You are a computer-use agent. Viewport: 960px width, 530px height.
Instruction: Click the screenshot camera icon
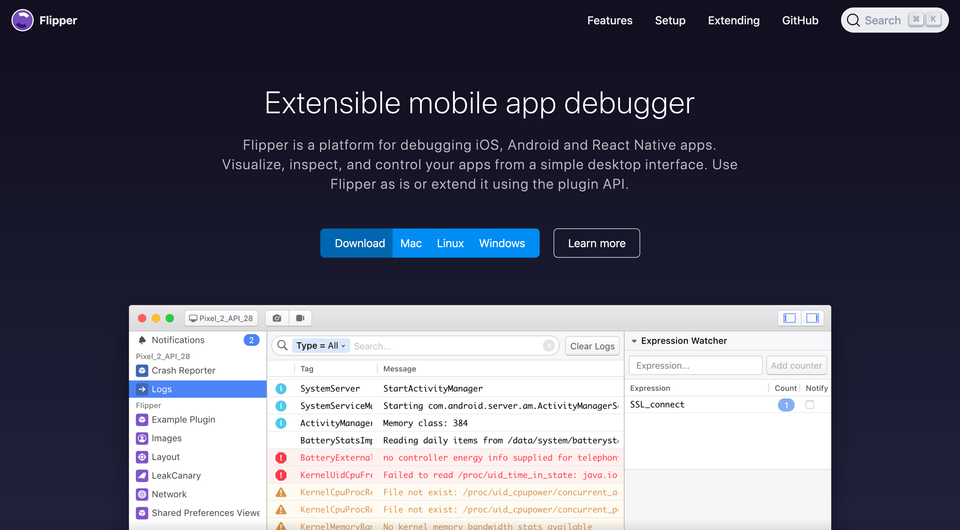(x=277, y=318)
